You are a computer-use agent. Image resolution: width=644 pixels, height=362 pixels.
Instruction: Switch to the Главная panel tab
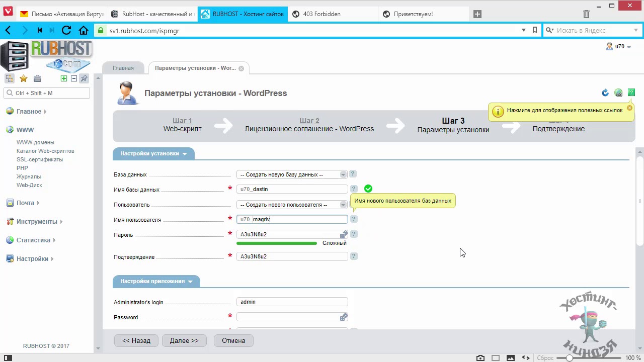[x=123, y=68]
